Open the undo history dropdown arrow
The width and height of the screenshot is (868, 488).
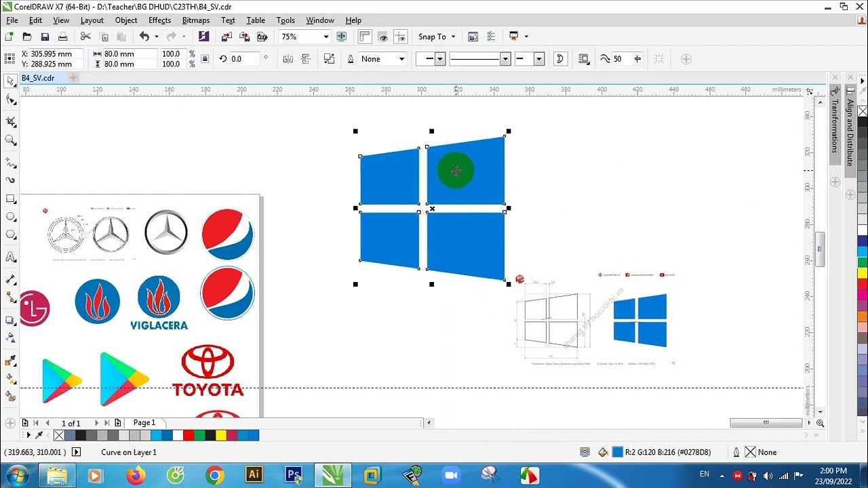pos(157,37)
